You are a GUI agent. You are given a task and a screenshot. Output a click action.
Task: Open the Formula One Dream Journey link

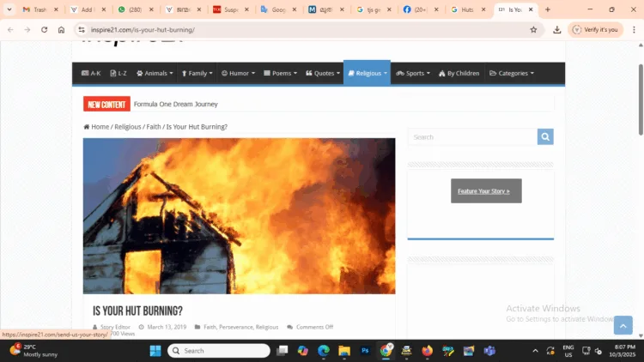click(x=175, y=104)
